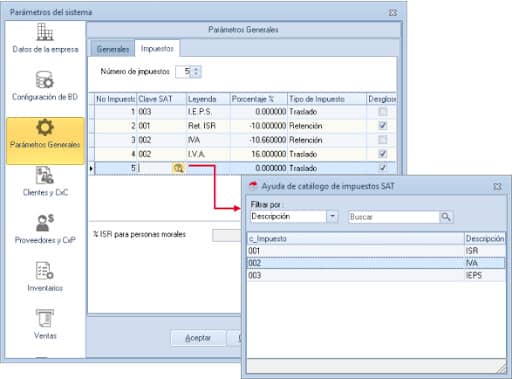512x379 pixels.
Task: Select catalog row 002 IVA
Action: [x=376, y=263]
